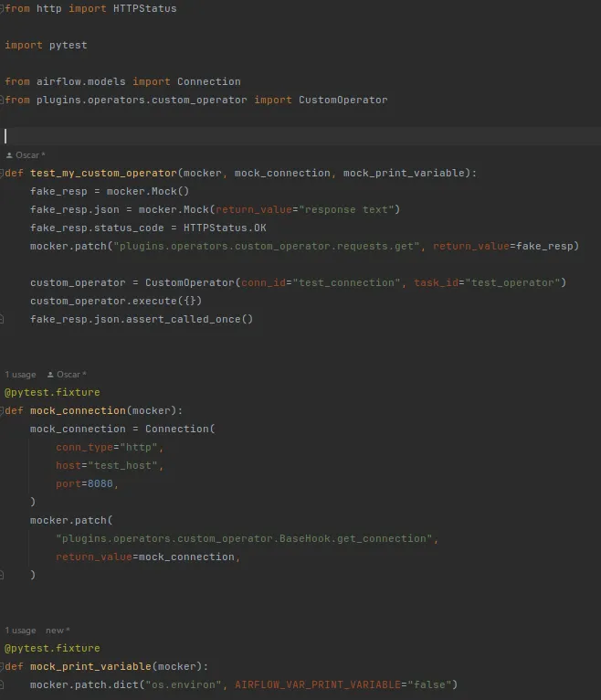
Task: Click pytest in the import pytest line
Action: click(x=69, y=45)
